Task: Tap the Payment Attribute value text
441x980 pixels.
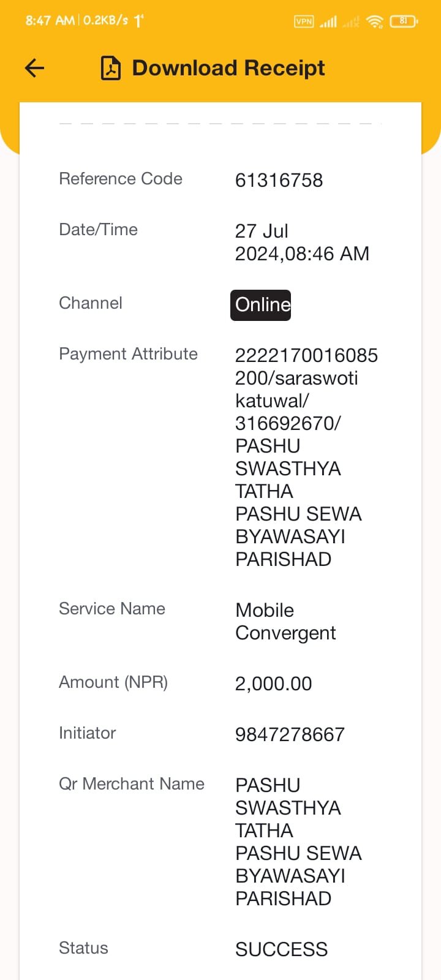Action: [306, 457]
